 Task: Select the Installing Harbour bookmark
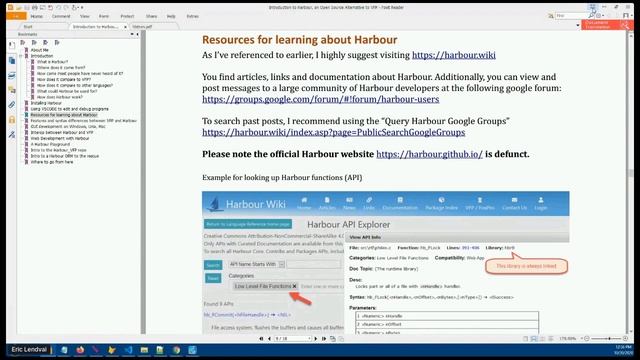click(x=46, y=103)
